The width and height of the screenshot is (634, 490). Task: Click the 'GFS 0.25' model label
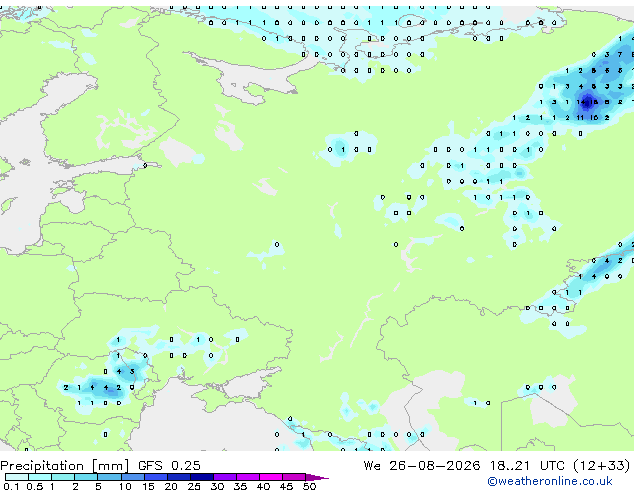[x=169, y=466]
